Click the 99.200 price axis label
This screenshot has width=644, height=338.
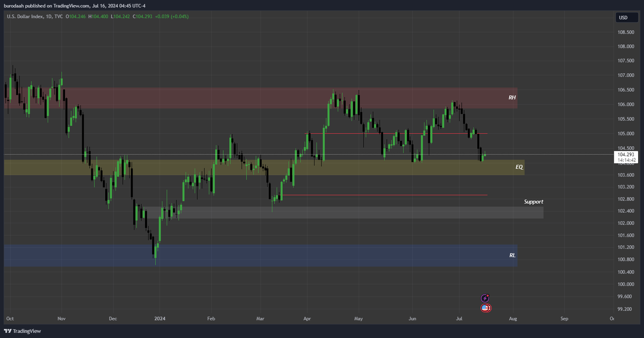[x=626, y=309]
